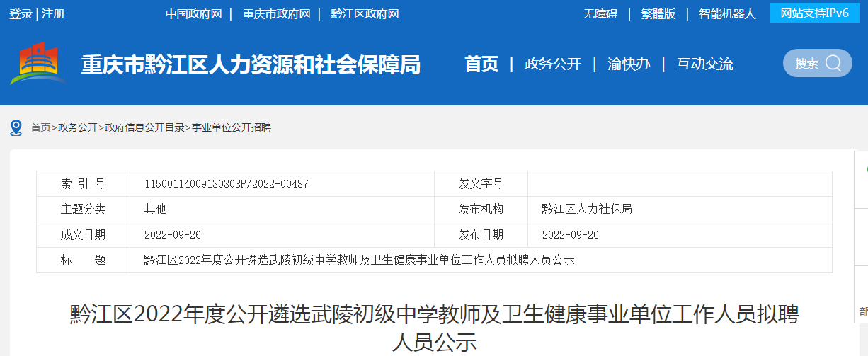868x356 pixels.
Task: Click the location pin breadcrumb icon
Action: [16, 127]
